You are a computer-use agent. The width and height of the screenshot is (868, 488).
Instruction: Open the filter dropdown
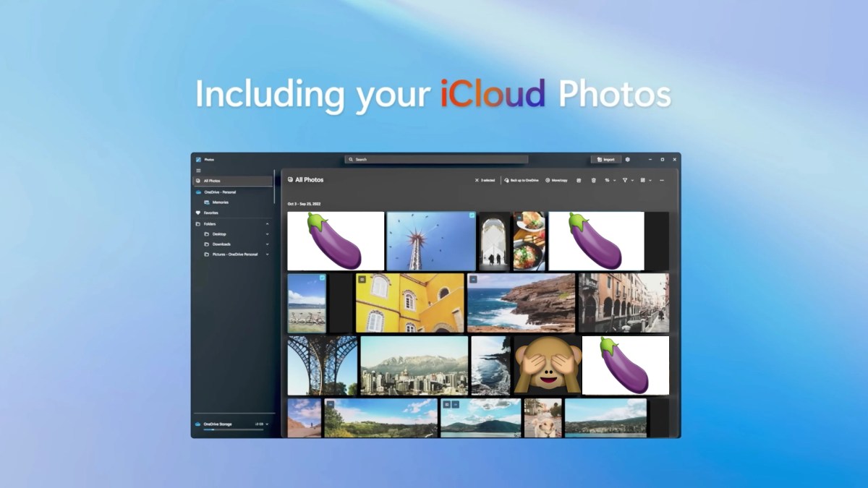[627, 180]
